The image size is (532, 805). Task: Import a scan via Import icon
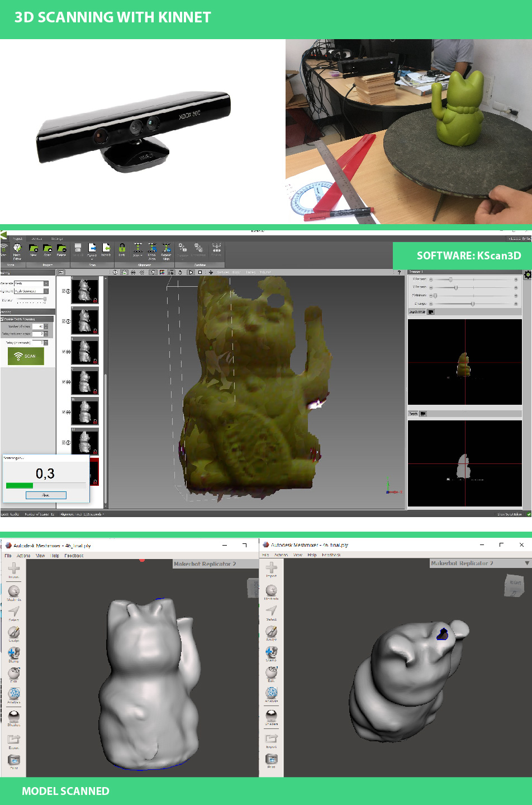coord(106,250)
